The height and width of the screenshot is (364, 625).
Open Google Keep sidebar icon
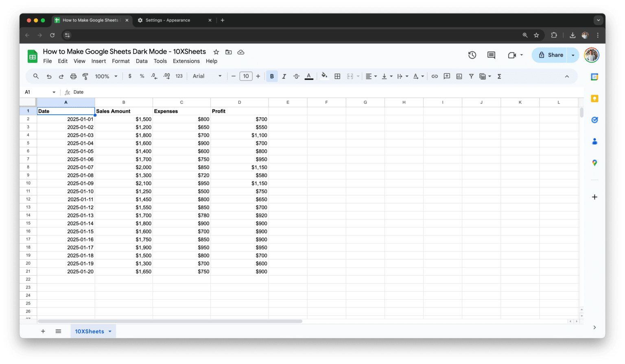[594, 98]
